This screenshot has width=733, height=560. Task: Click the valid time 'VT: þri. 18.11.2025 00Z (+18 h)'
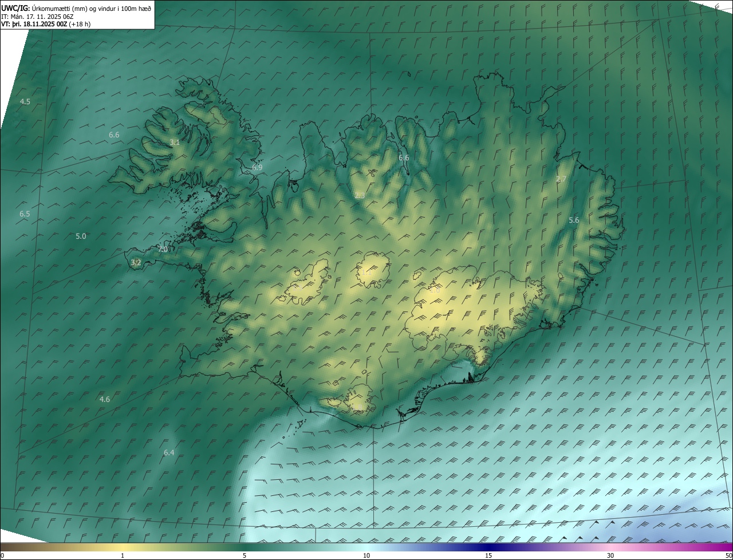point(46,24)
